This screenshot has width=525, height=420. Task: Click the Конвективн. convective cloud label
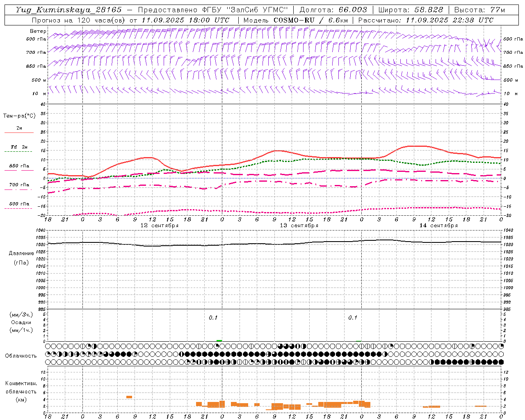coord(21,383)
